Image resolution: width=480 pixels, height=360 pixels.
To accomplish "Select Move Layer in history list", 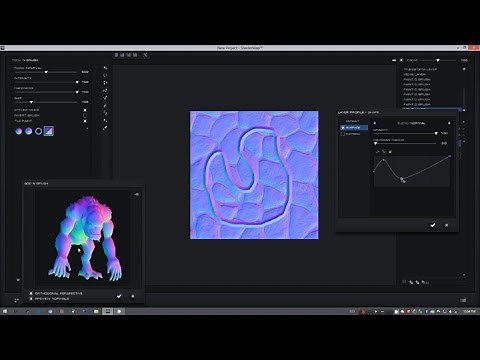I will click(414, 74).
